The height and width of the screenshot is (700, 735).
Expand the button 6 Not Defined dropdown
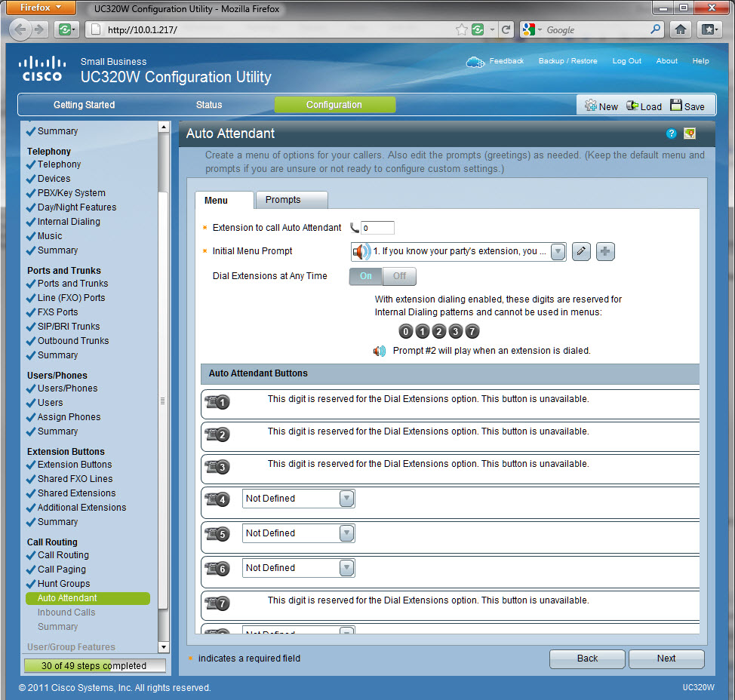tap(346, 568)
